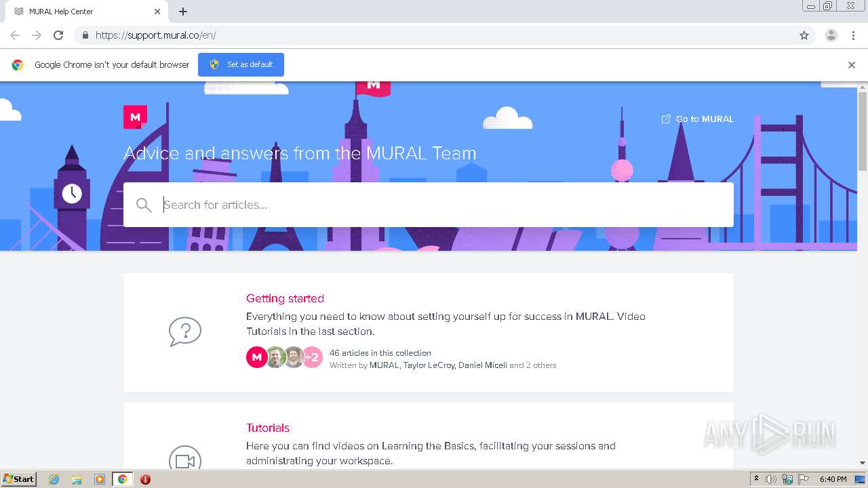Reload the page

[58, 35]
